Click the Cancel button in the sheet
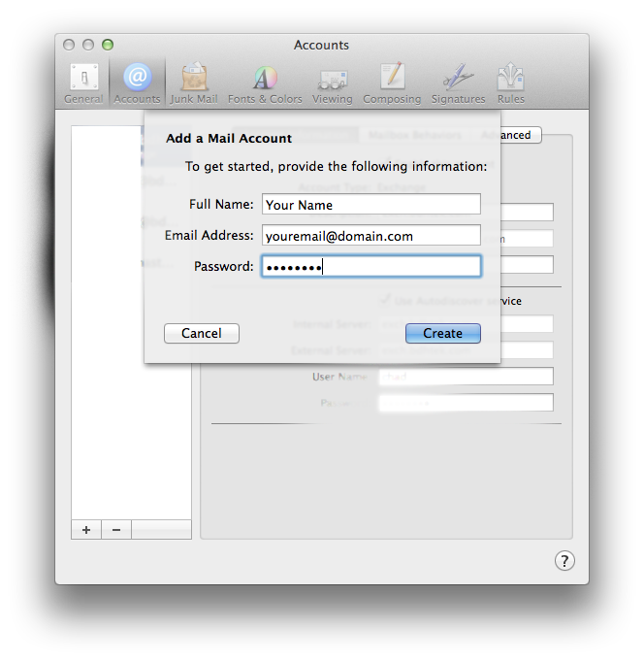 pyautogui.click(x=202, y=334)
